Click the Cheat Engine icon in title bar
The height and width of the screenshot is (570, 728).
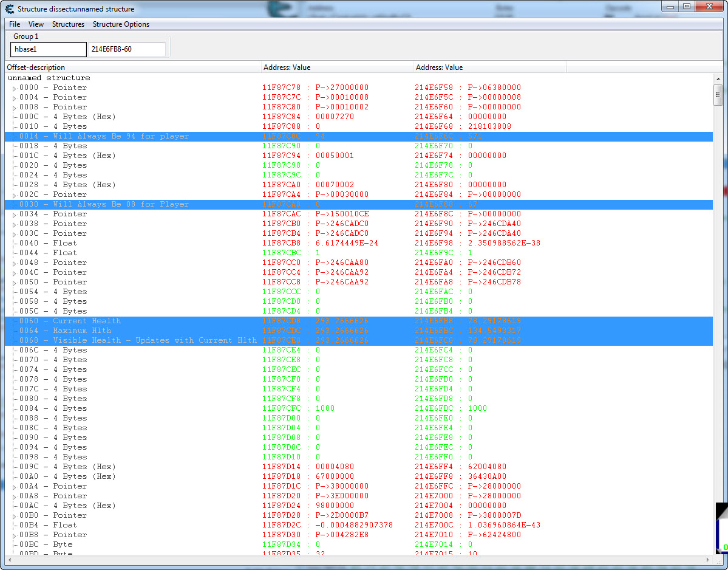[x=10, y=9]
